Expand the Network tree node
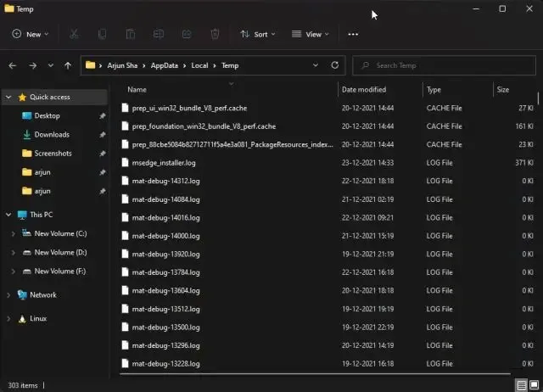 [x=8, y=295]
